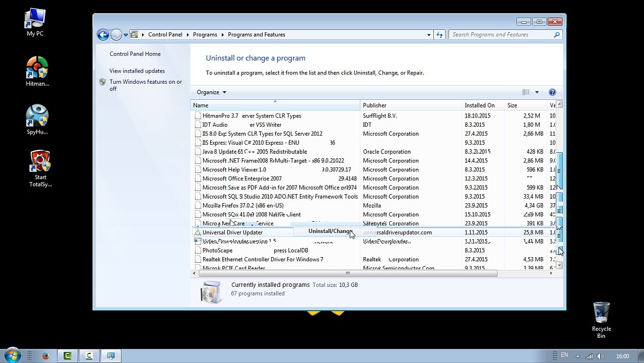Click the Universal Driver Updater icon

[x=198, y=232]
